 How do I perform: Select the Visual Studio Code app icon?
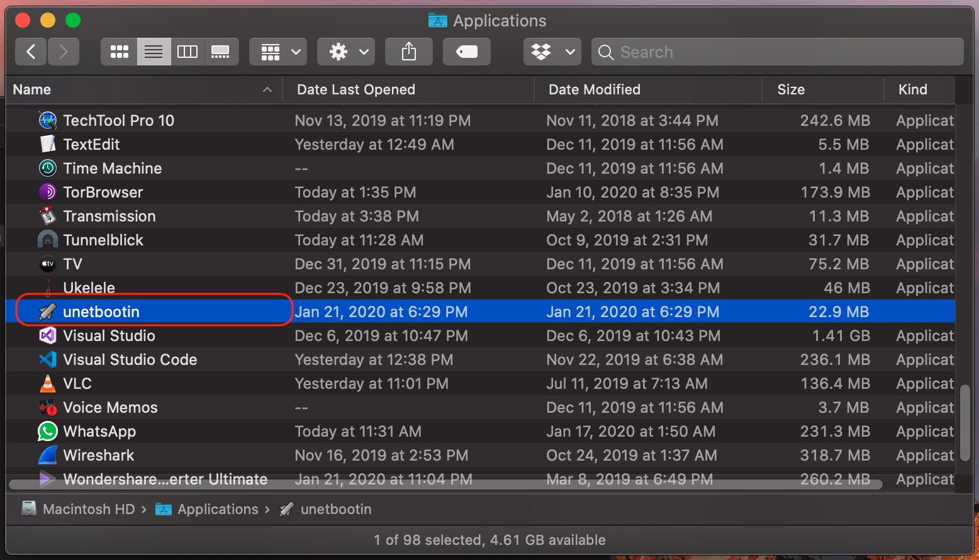pyautogui.click(x=48, y=359)
